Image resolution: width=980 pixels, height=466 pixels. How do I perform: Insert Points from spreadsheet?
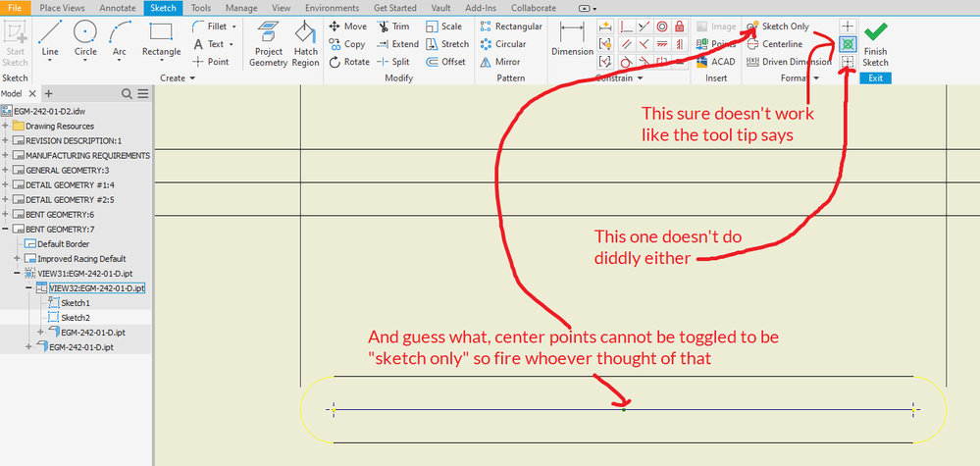[715, 44]
